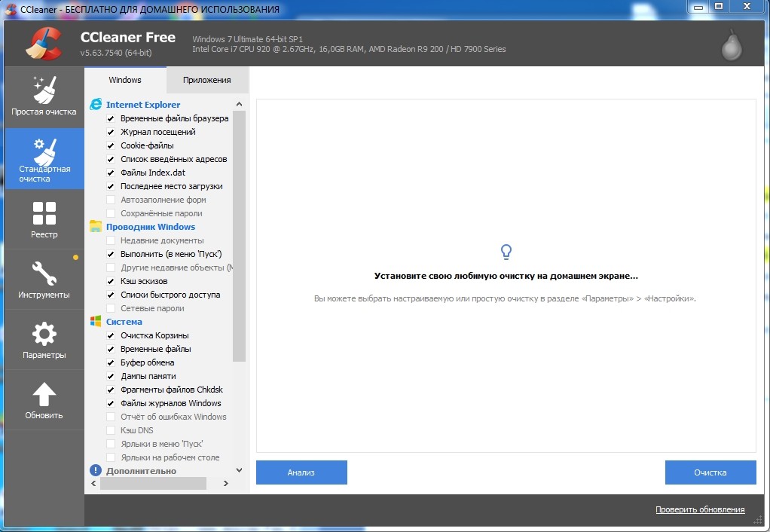This screenshot has width=770, height=532.
Task: Click the Очистка button
Action: tap(710, 472)
